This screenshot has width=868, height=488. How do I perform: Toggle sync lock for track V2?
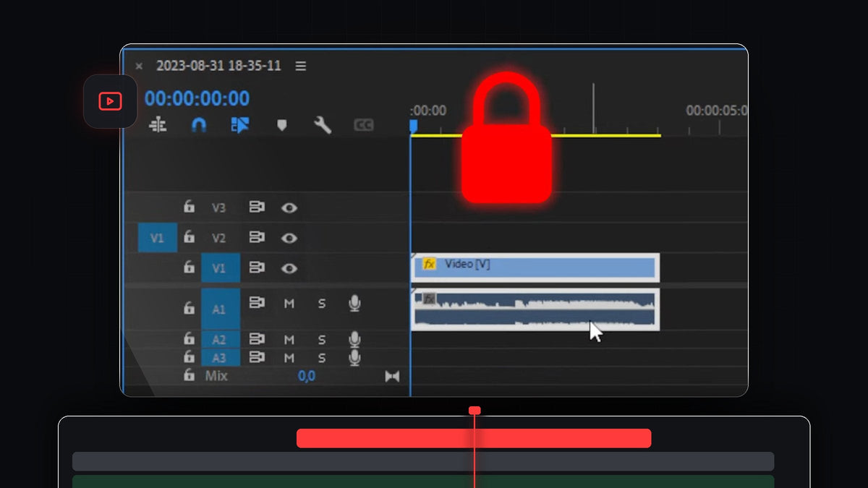257,237
